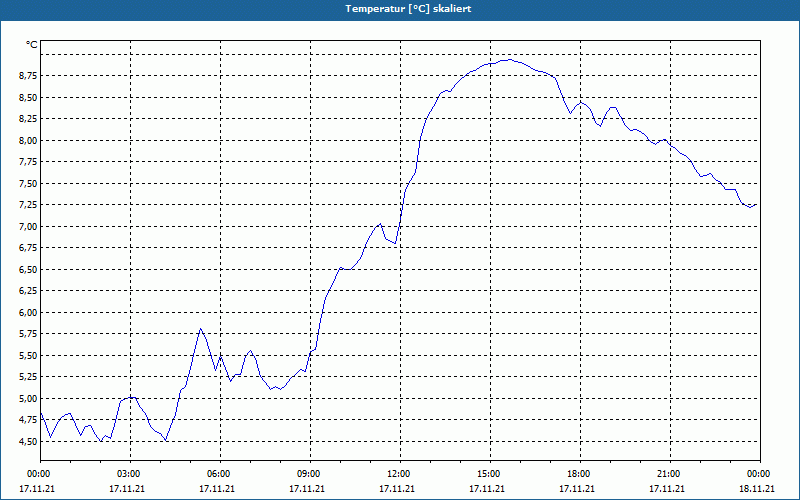This screenshot has width=800, height=500.
Task: Click the 7,00 y-axis label
Action: pos(29,227)
